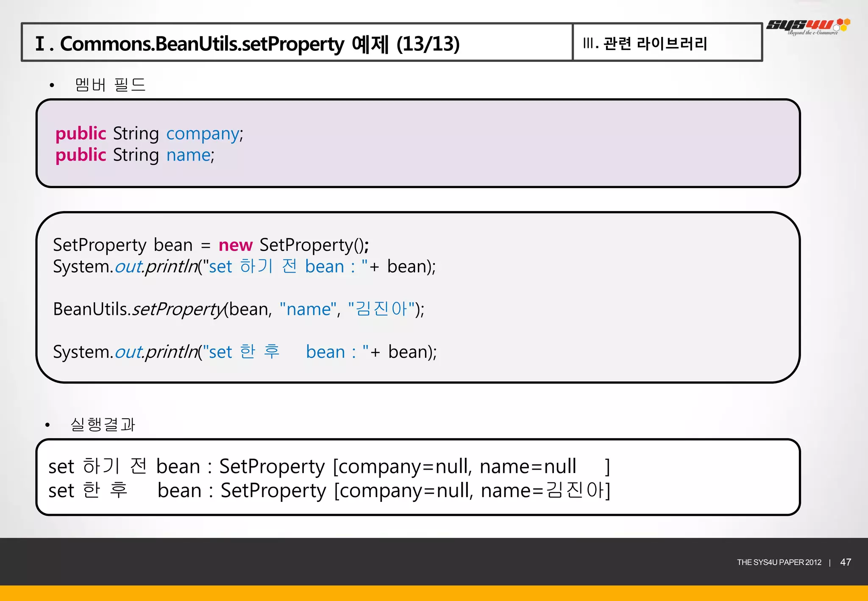
Task: Click the page number 47
Action: click(x=846, y=562)
